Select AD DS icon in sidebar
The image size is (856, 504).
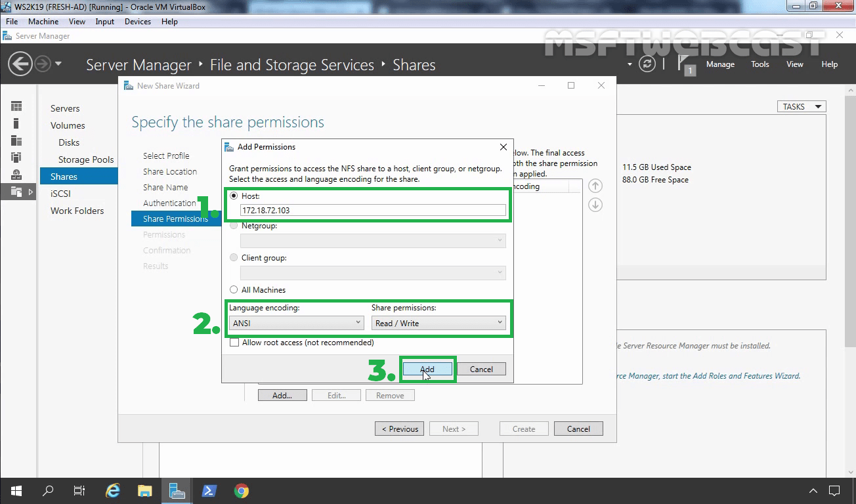coord(16,157)
